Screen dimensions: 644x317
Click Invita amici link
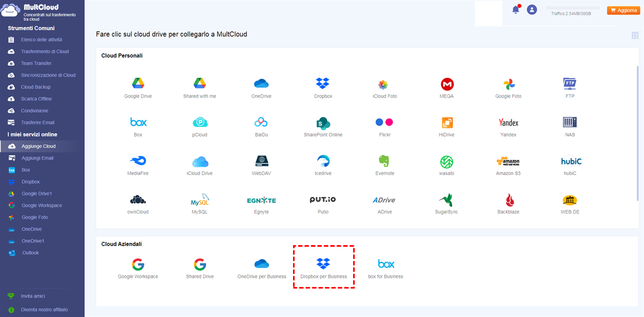coord(33,296)
